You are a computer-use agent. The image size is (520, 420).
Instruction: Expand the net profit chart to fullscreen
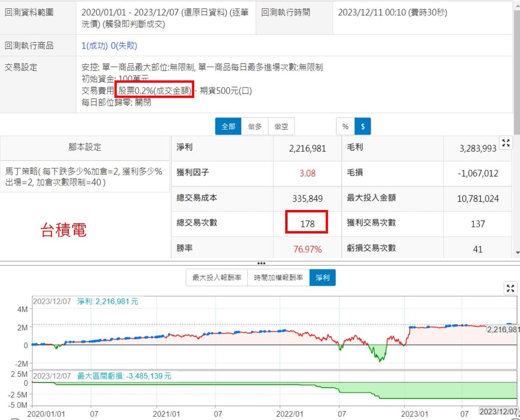pyautogui.click(x=511, y=288)
